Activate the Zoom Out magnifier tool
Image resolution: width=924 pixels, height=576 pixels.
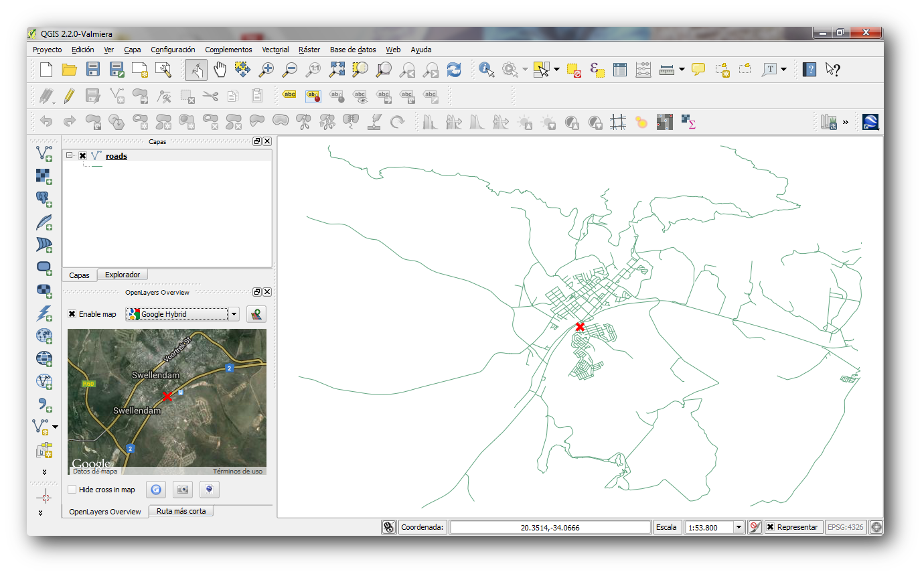(290, 69)
